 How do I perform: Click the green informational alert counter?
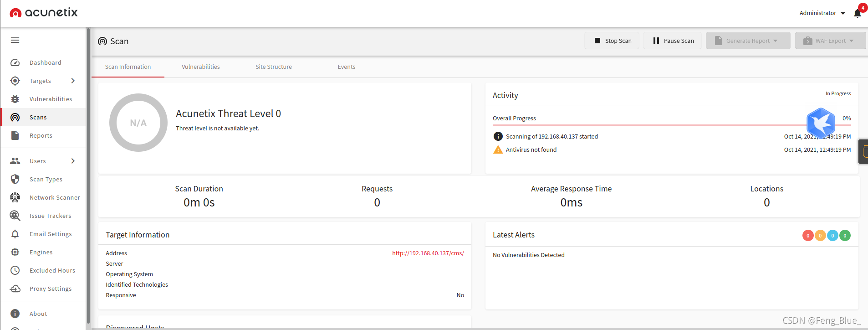pos(845,236)
